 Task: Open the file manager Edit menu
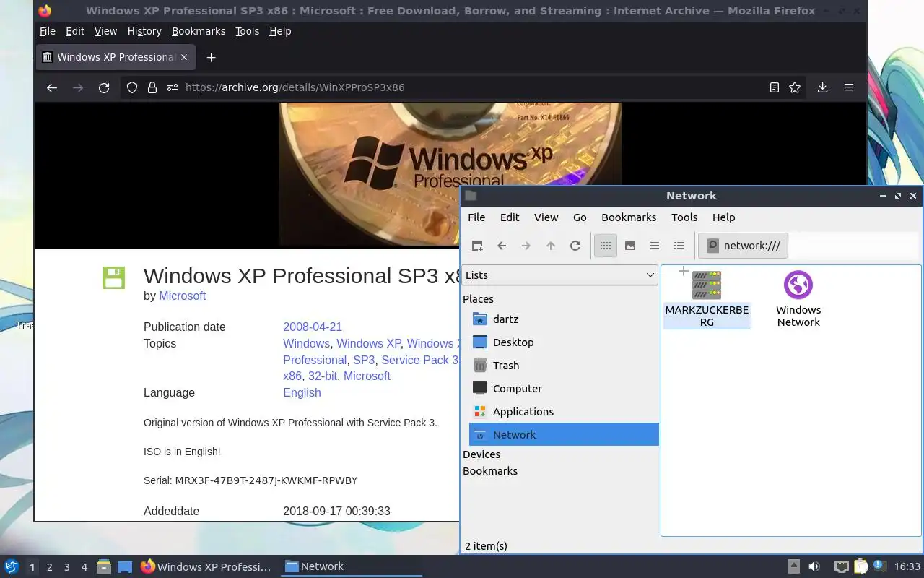coord(510,217)
